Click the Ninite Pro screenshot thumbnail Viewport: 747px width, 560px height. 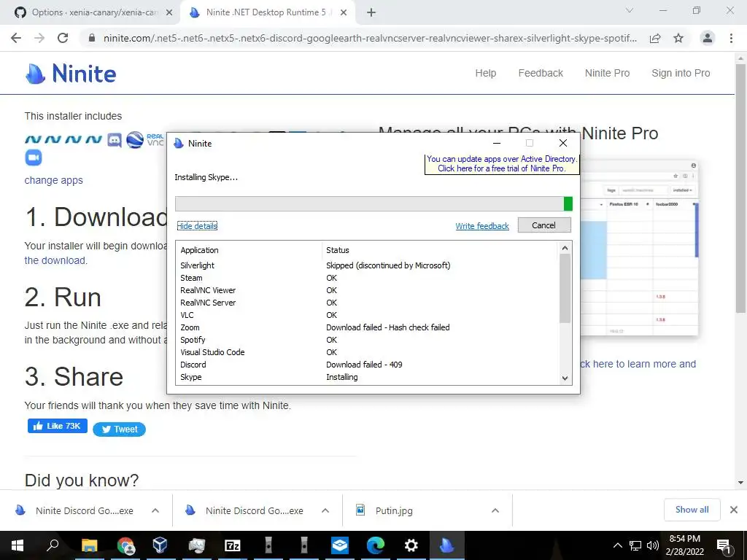[x=638, y=248]
